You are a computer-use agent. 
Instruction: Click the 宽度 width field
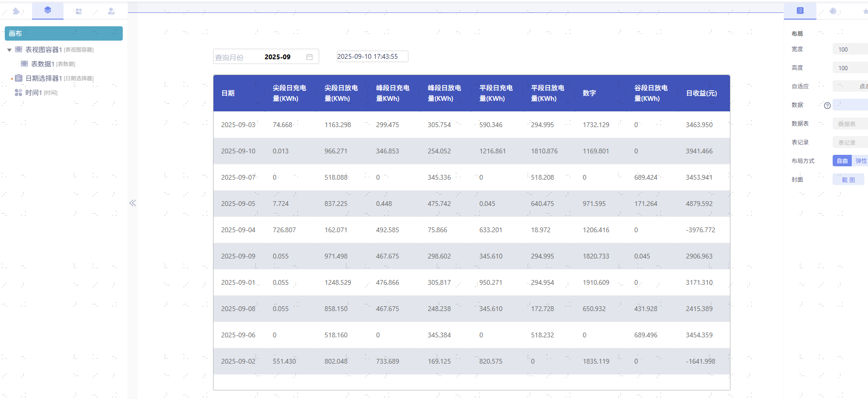(x=850, y=49)
